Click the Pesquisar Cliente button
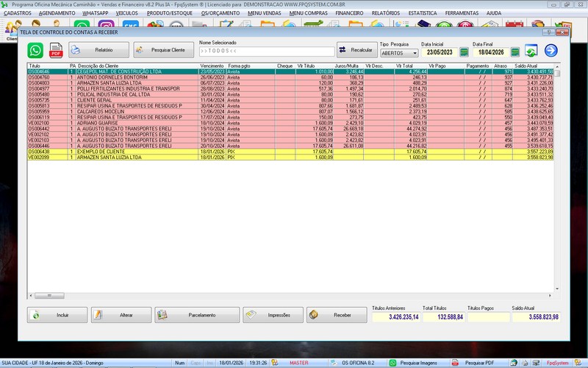 pos(163,50)
